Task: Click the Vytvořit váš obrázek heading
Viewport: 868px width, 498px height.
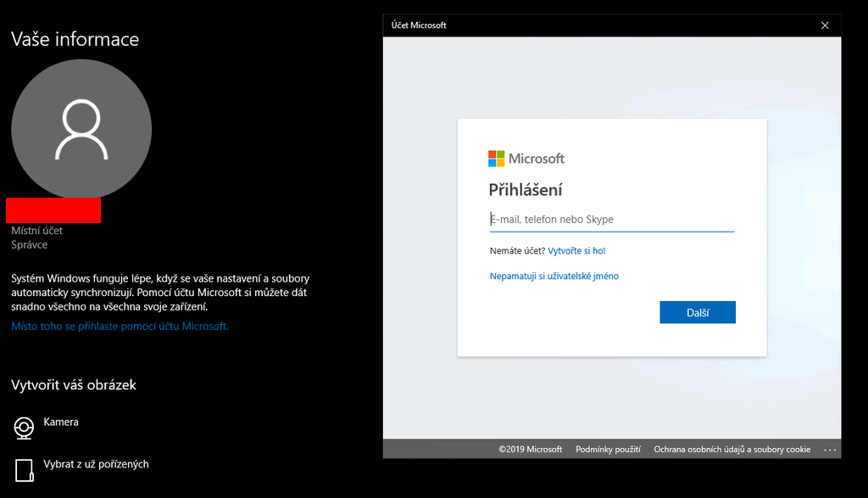Action: (74, 385)
